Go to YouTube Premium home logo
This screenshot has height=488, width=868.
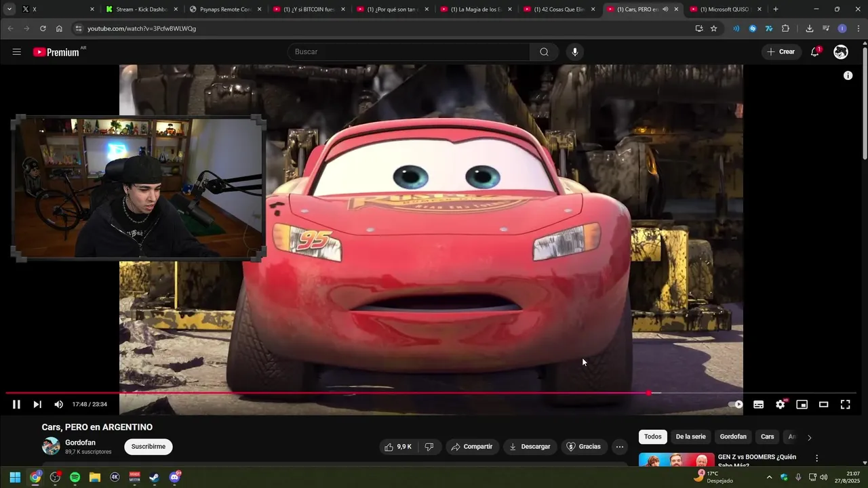(56, 52)
